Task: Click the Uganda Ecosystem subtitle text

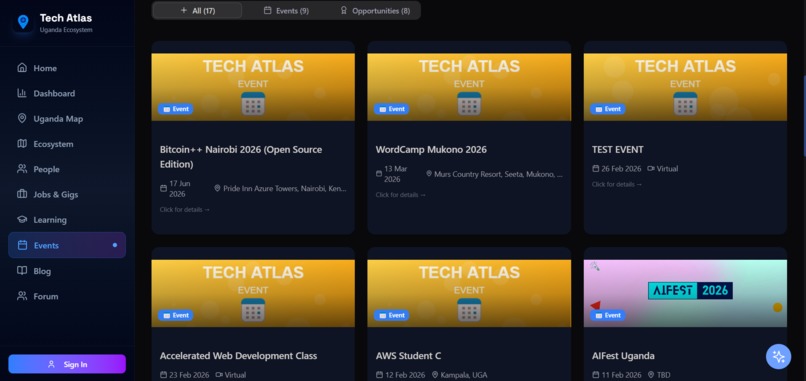Action: [66, 30]
